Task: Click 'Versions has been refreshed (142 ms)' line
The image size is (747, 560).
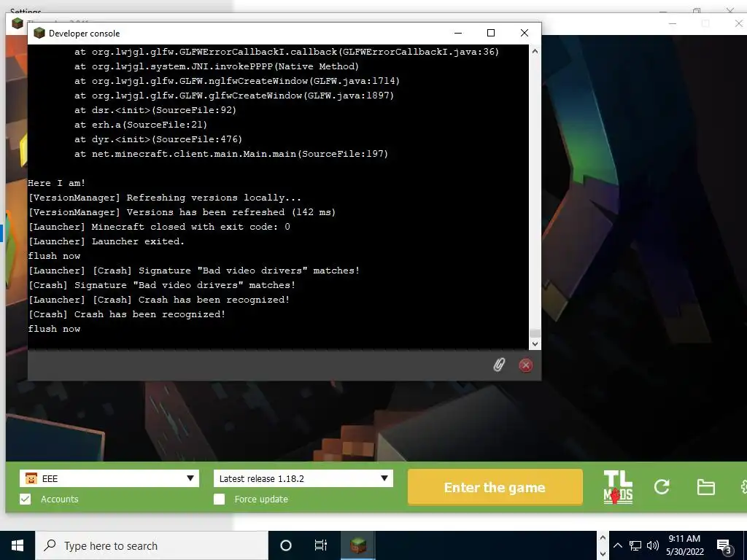Action: tap(182, 212)
